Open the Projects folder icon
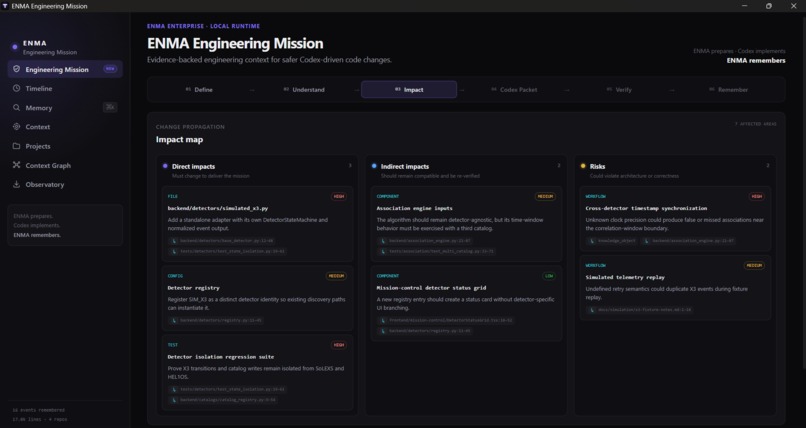This screenshot has height=428, width=806. pyautogui.click(x=16, y=146)
